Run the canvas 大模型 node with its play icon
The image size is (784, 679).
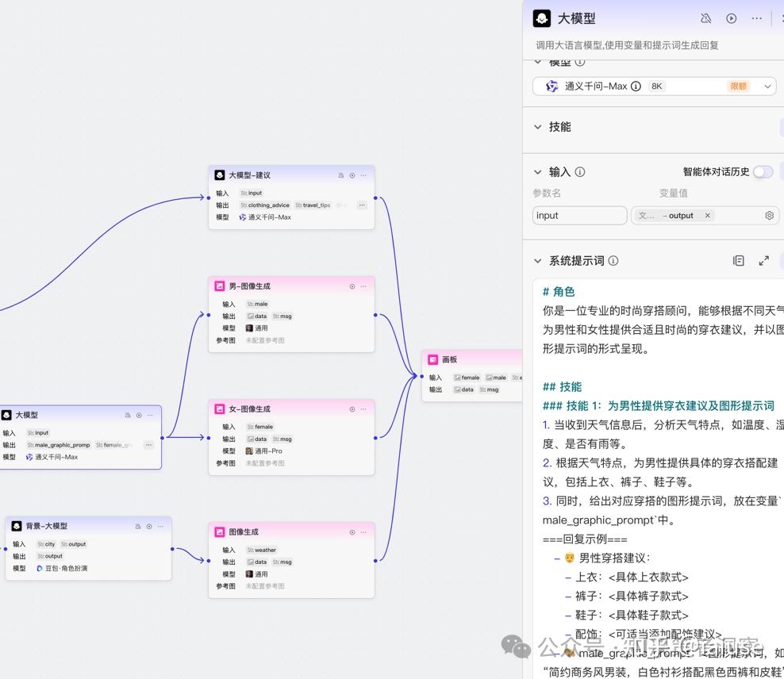139,415
